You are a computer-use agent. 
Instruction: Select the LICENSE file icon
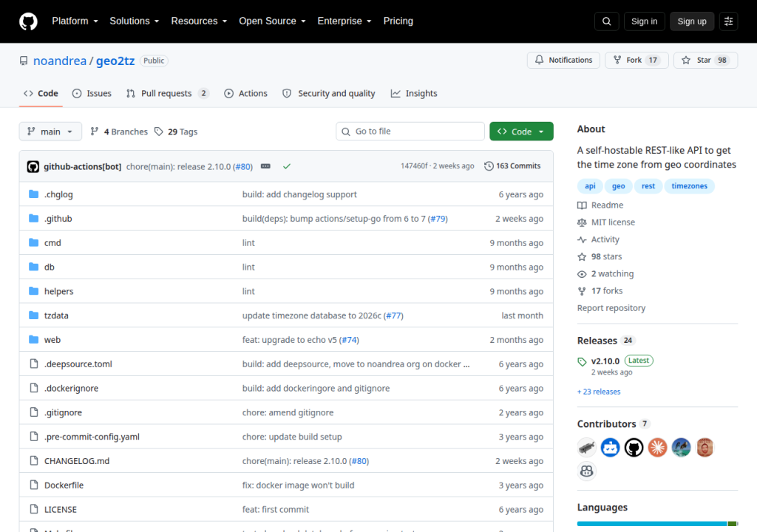pyautogui.click(x=34, y=509)
